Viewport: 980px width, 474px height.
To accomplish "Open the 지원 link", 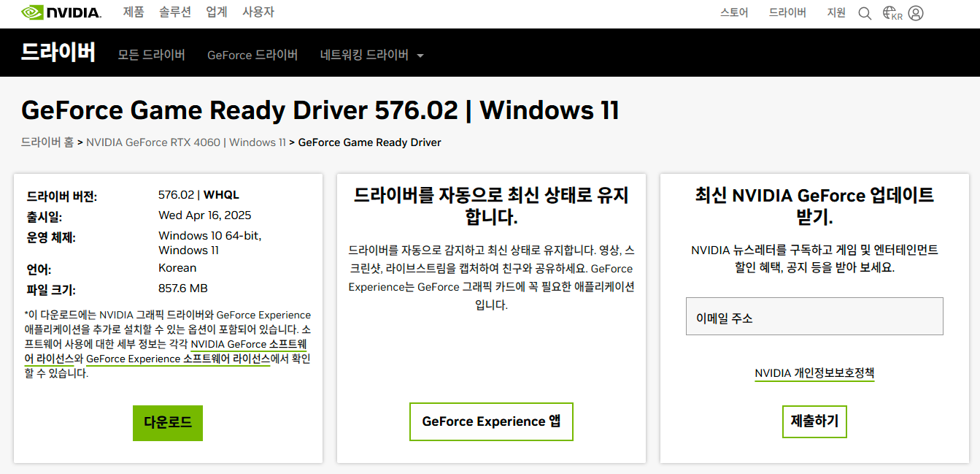I will (836, 12).
